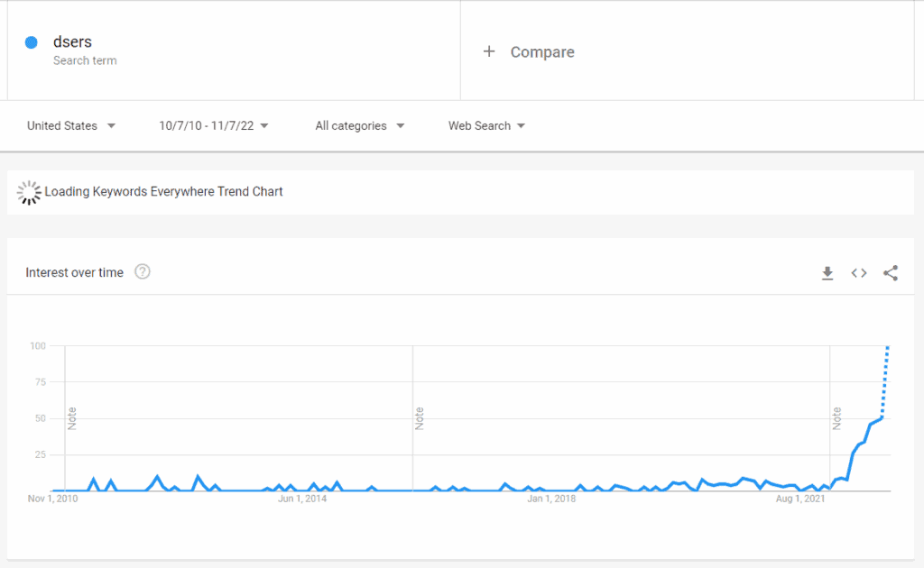Click the plus icon beside Compare
Image resolution: width=924 pixels, height=568 pixels.
[488, 51]
